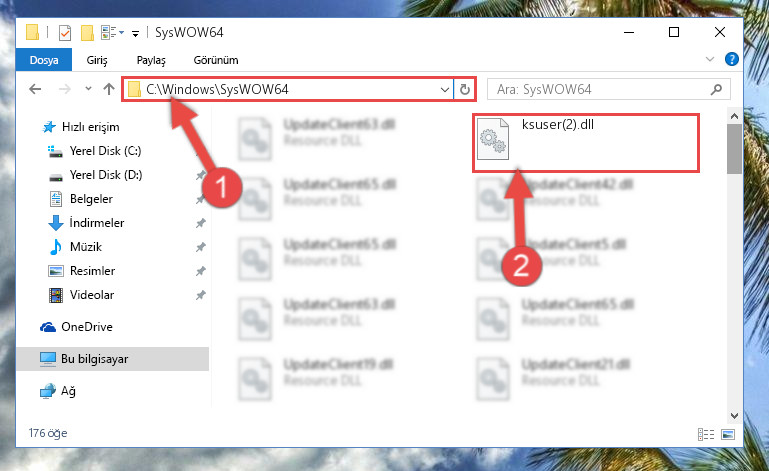769x471 pixels.
Task: Expand the ribbon with the chevron
Action: (709, 59)
